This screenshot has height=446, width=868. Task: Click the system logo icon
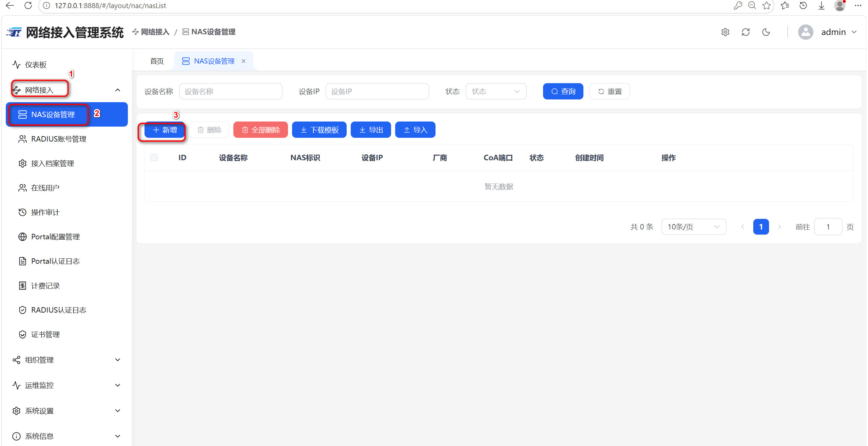(x=14, y=32)
